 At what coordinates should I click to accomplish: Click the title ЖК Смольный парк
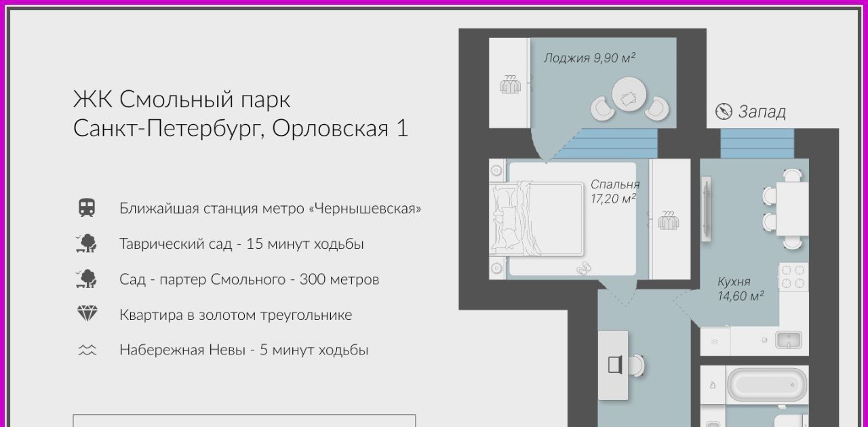pyautogui.click(x=182, y=100)
